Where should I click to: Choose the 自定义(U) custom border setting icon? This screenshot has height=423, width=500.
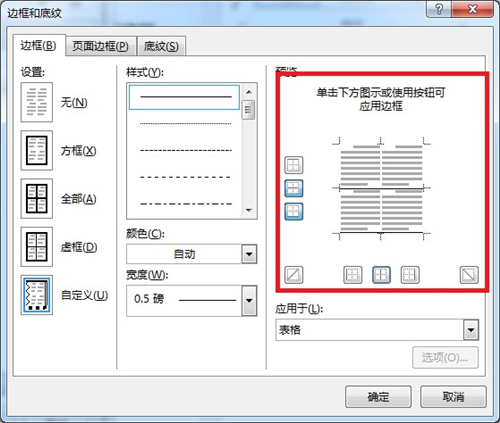click(x=37, y=295)
